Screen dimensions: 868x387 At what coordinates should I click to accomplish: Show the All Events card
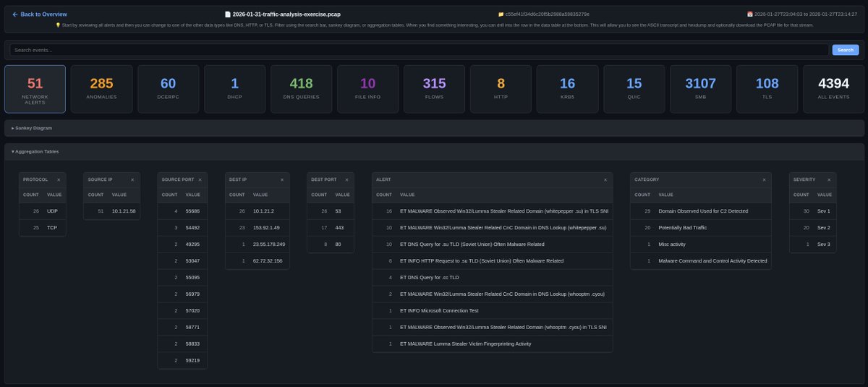(x=834, y=89)
